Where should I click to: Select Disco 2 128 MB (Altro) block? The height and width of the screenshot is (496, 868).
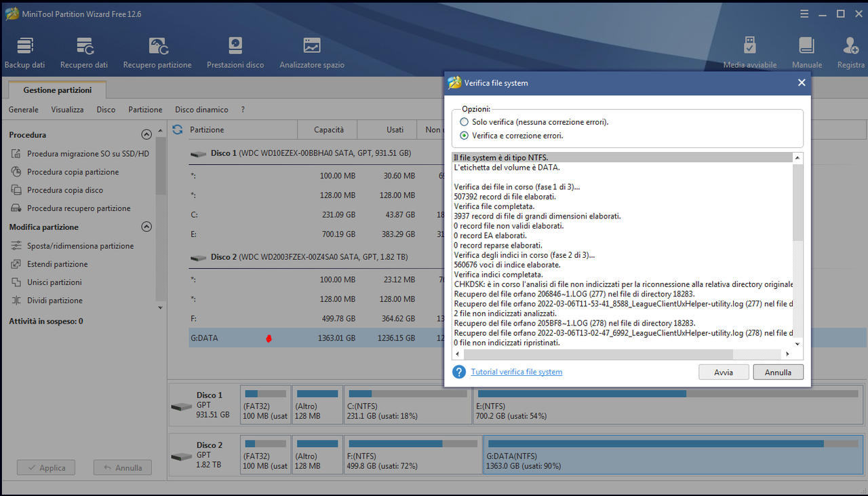(x=317, y=454)
